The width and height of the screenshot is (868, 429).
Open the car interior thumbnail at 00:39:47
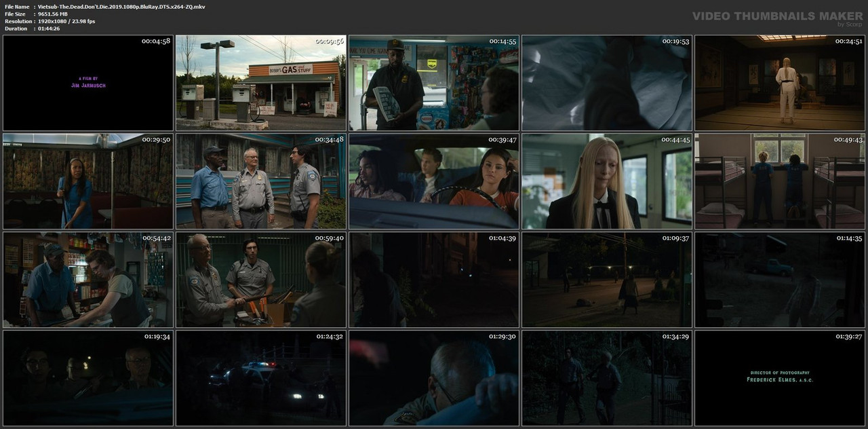[434, 181]
